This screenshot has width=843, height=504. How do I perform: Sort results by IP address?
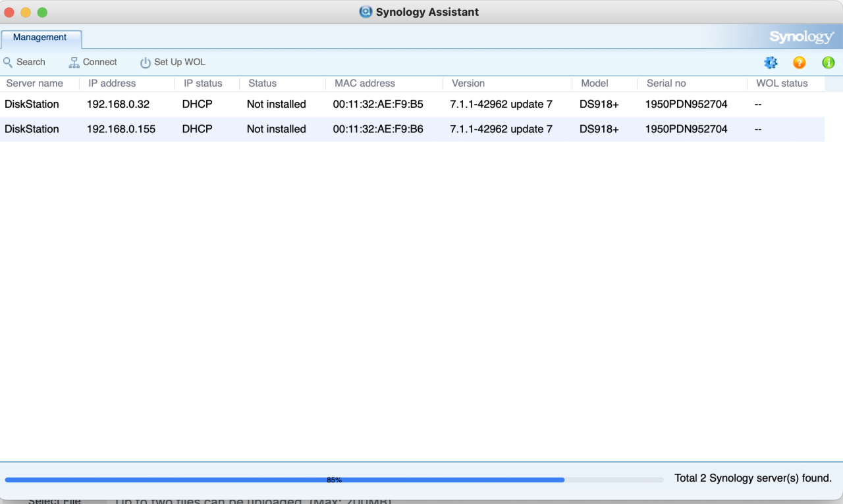pyautogui.click(x=111, y=84)
